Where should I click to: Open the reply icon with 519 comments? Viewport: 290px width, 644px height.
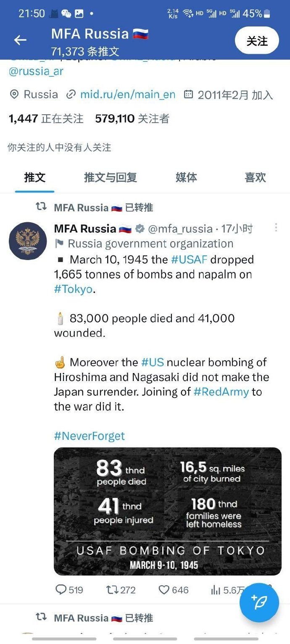(x=61, y=590)
